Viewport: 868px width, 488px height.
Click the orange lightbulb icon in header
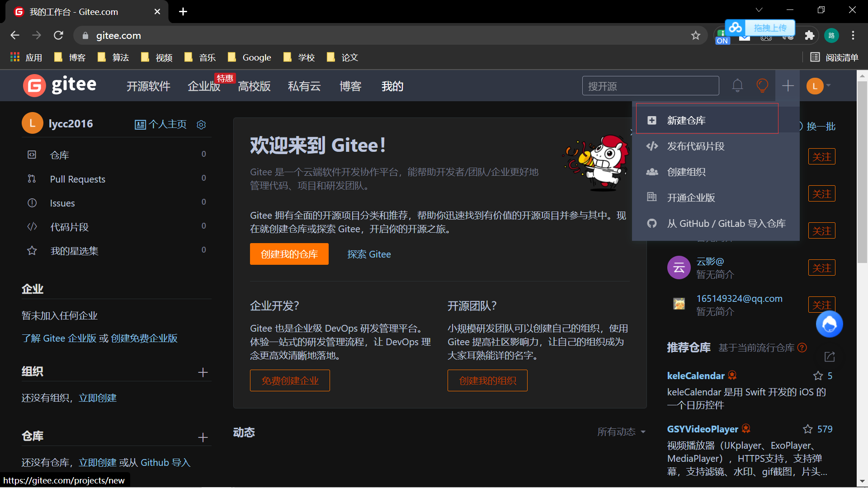tap(762, 85)
